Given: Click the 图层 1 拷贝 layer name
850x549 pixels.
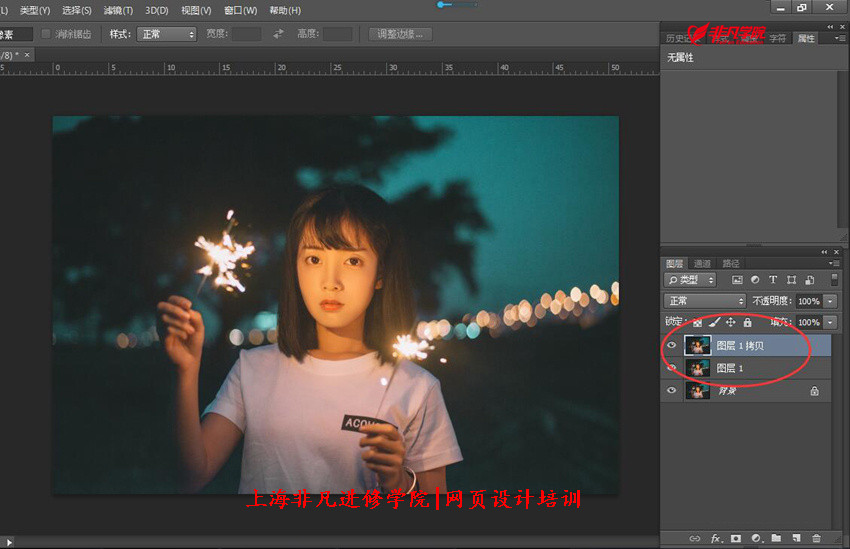Looking at the screenshot, I should coord(740,346).
